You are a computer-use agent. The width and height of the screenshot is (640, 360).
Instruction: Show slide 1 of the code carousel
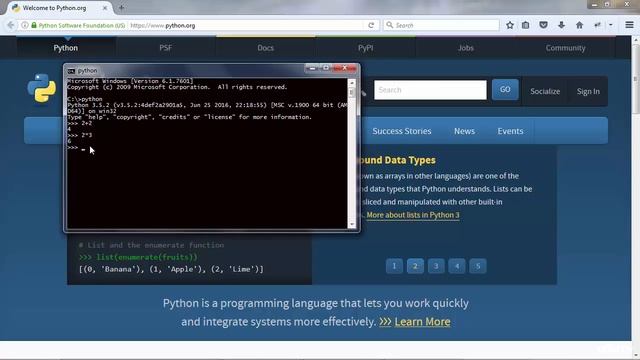pyautogui.click(x=394, y=266)
